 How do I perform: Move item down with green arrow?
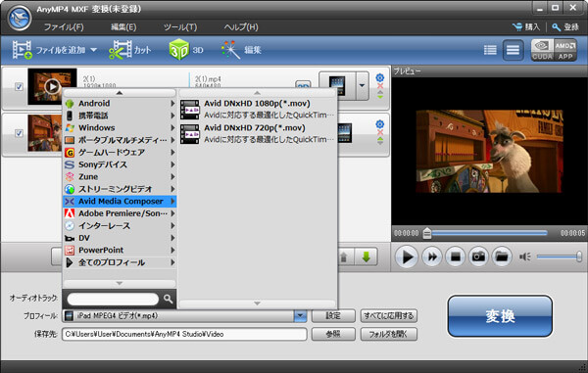click(366, 256)
